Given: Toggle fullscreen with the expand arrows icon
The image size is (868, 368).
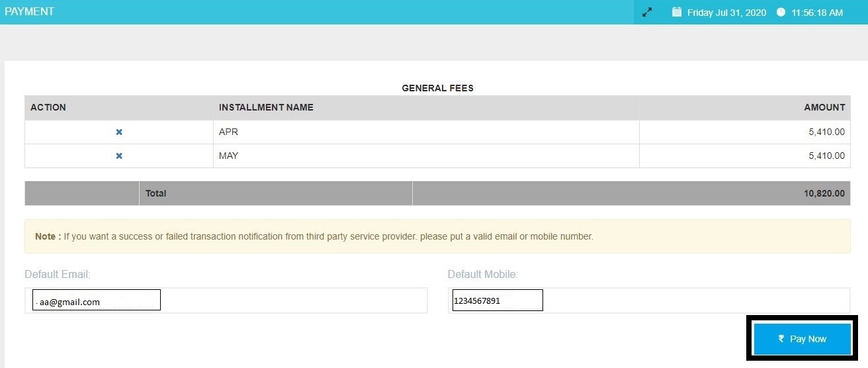Looking at the screenshot, I should click(647, 13).
